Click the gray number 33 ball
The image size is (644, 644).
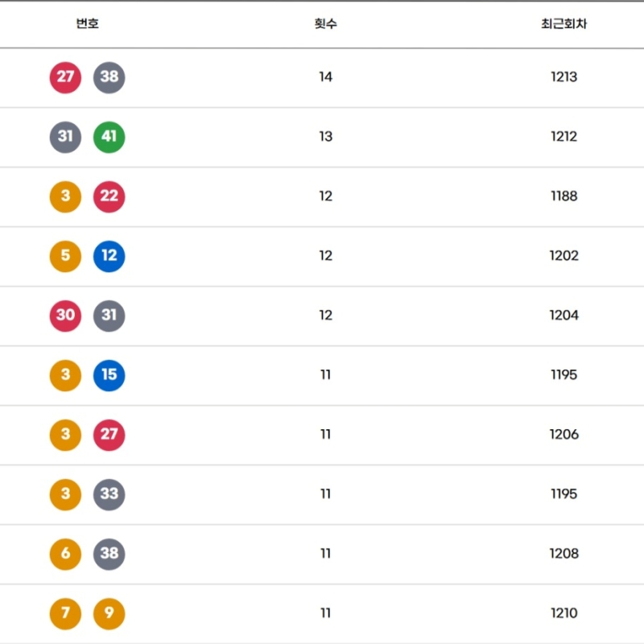(x=109, y=494)
